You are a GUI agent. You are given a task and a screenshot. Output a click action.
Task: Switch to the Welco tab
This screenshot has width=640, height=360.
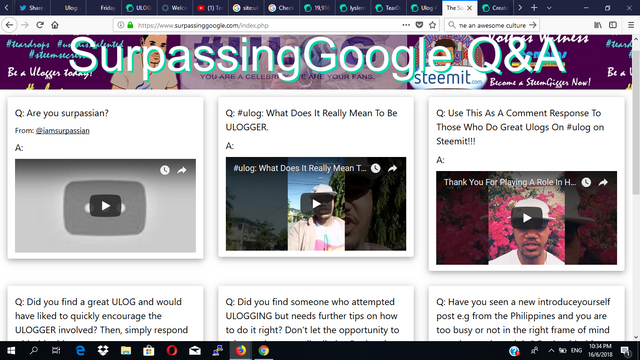175,8
